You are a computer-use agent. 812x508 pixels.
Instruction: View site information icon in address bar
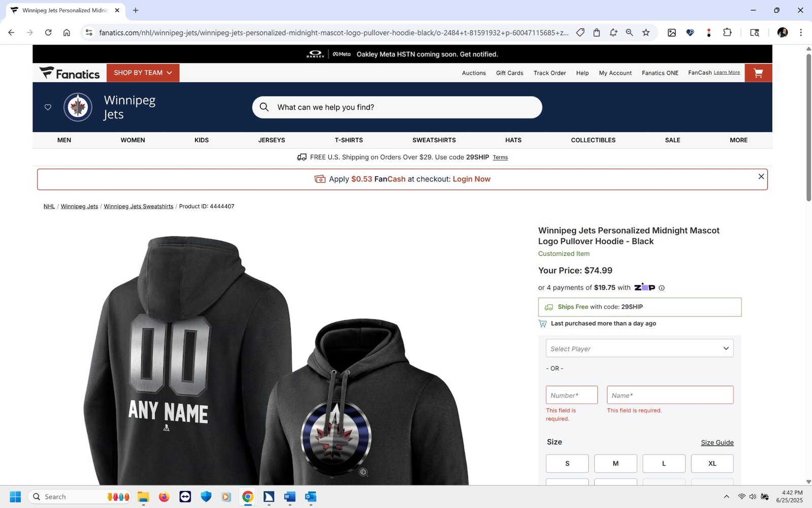(x=89, y=33)
